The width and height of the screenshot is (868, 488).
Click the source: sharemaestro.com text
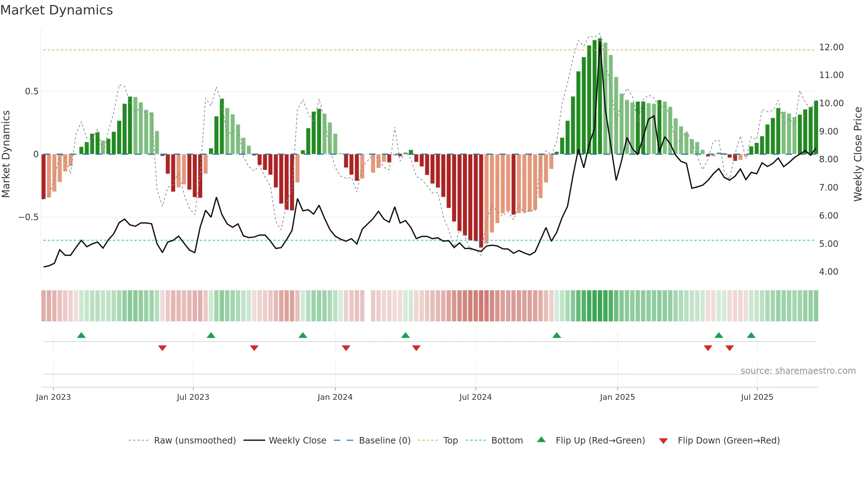click(798, 371)
